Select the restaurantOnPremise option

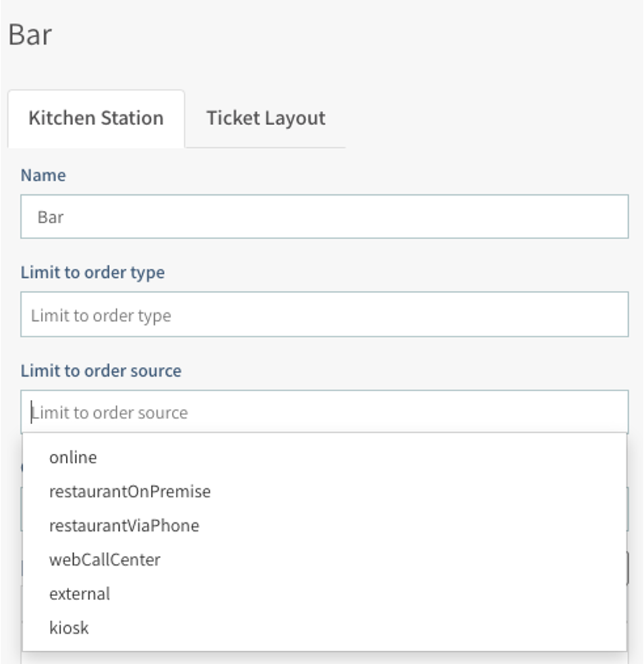click(x=130, y=491)
